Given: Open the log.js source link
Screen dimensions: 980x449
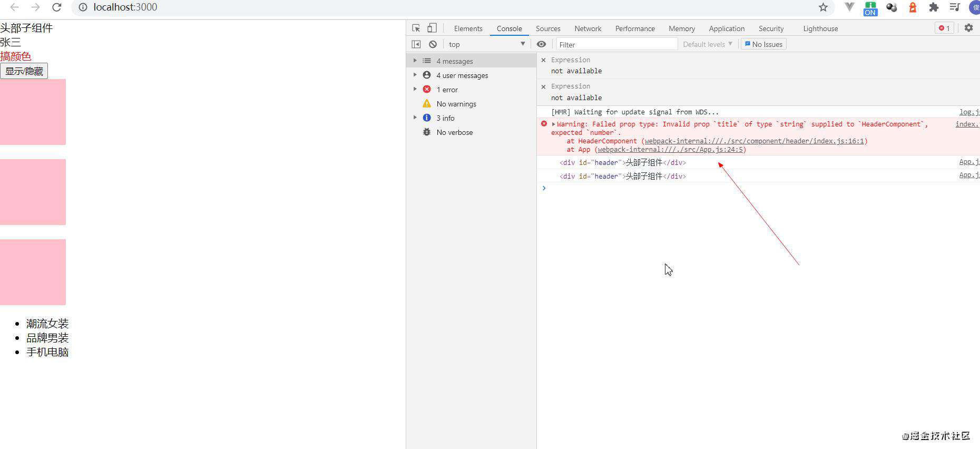Looking at the screenshot, I should click(969, 112).
